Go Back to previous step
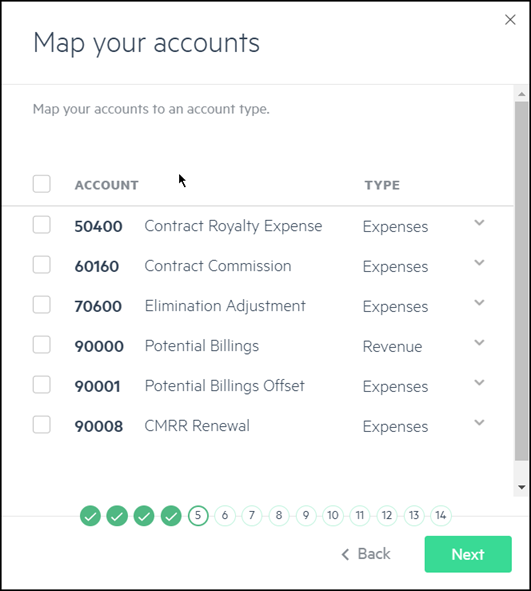Viewport: 531px width, 591px height. tap(366, 554)
